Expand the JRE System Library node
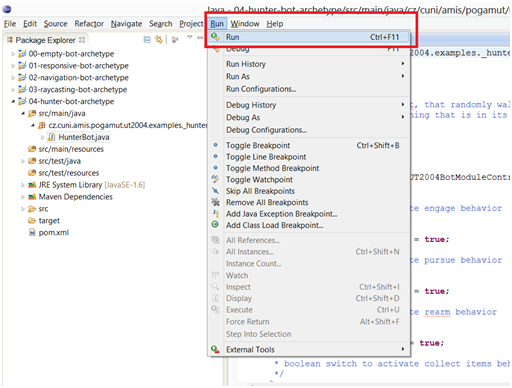This screenshot has height=388, width=512. (23, 185)
